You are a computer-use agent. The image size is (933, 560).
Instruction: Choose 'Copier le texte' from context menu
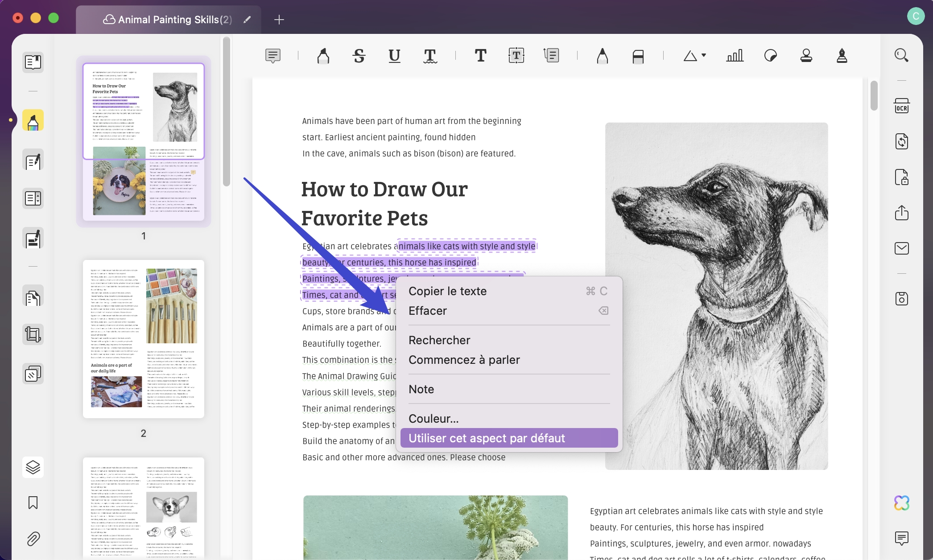447,291
